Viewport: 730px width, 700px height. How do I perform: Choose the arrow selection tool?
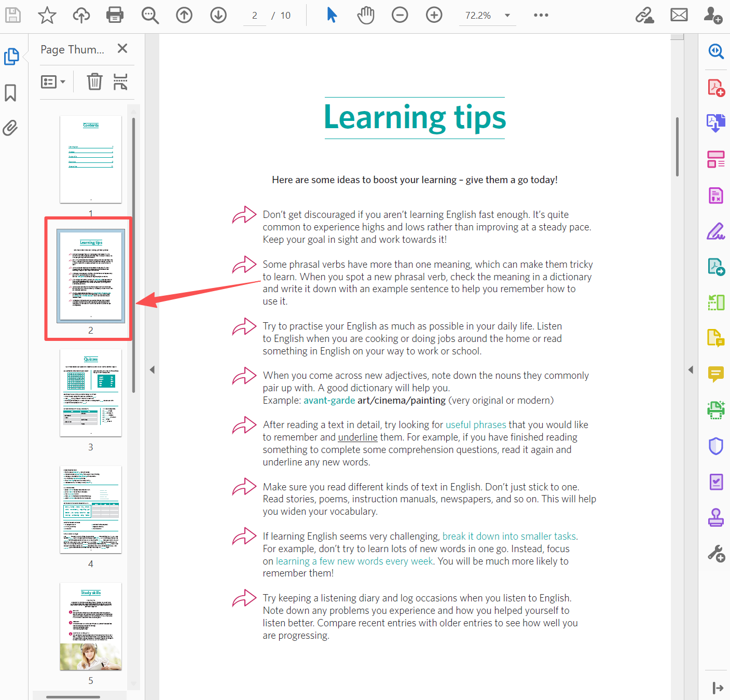332,15
